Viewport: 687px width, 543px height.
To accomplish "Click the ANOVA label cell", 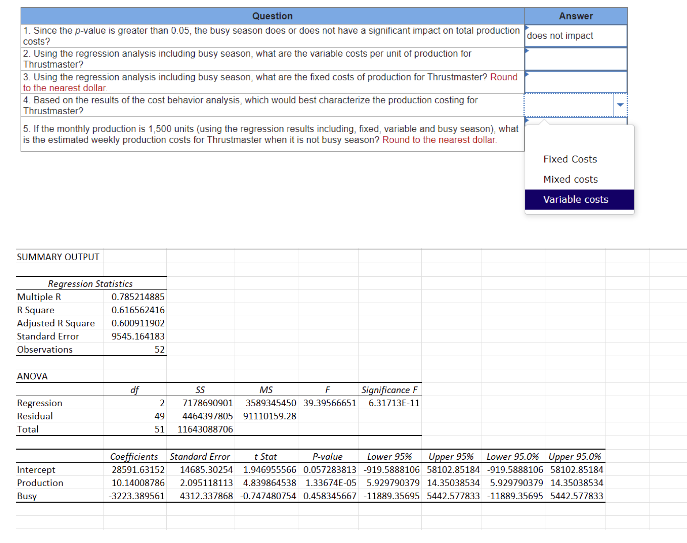I will tap(32, 376).
